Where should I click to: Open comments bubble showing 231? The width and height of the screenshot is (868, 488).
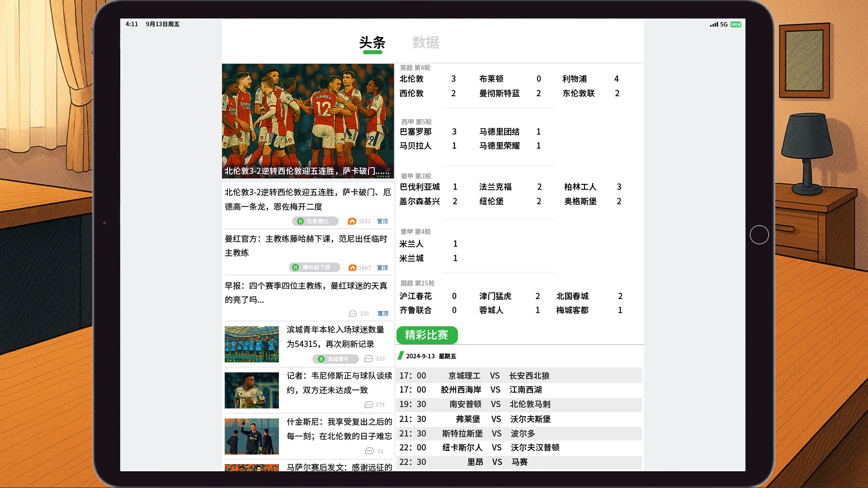coord(353,314)
